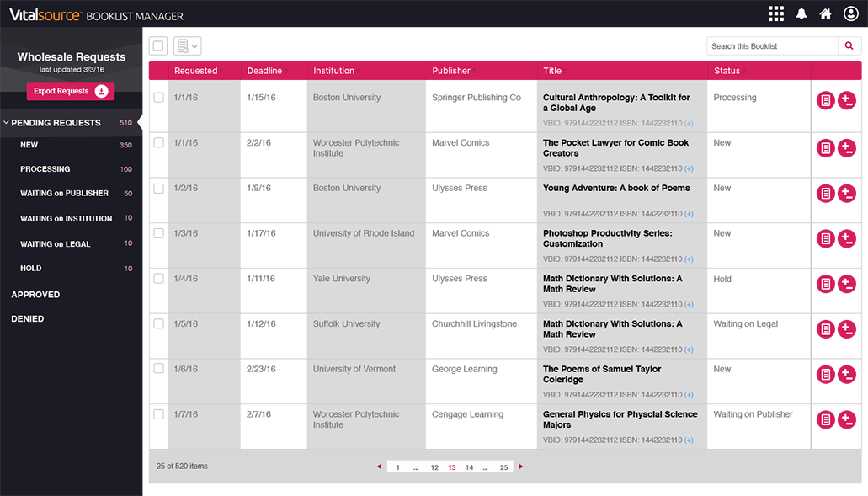Jump to page 14 in pagination
This screenshot has width=868, height=496.
(x=469, y=467)
